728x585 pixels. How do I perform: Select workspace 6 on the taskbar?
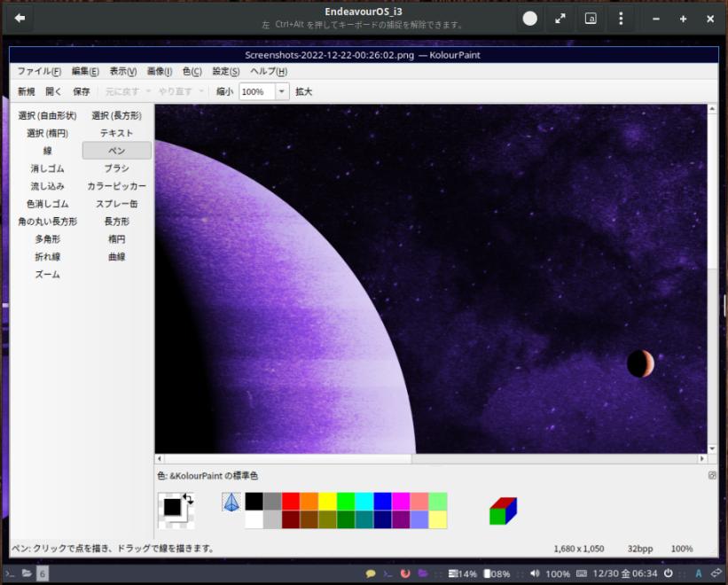43,573
